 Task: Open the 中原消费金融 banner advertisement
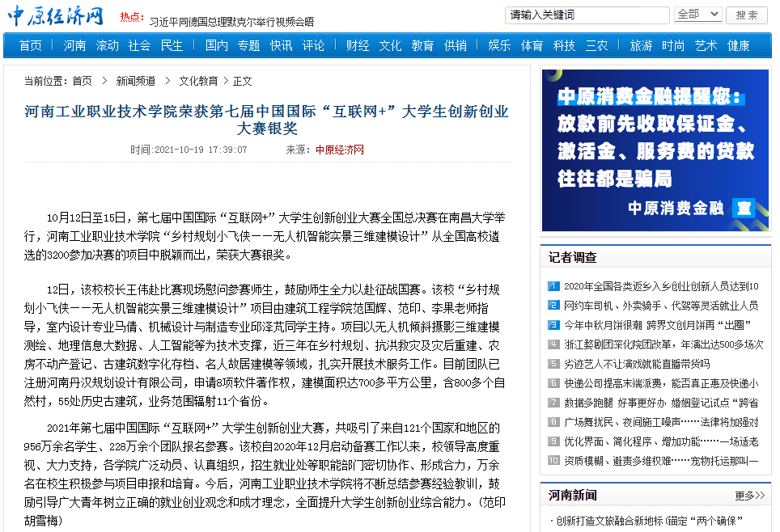point(655,150)
